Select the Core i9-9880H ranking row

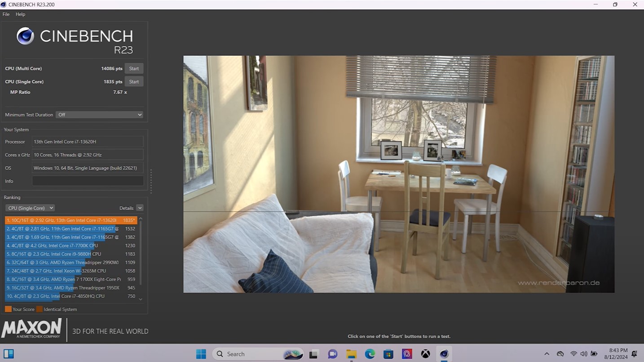(x=71, y=254)
